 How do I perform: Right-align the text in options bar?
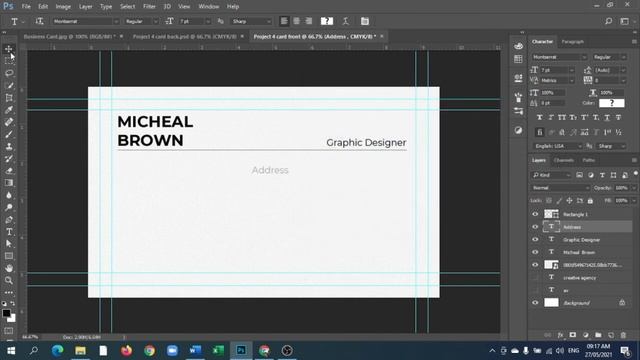click(x=309, y=21)
